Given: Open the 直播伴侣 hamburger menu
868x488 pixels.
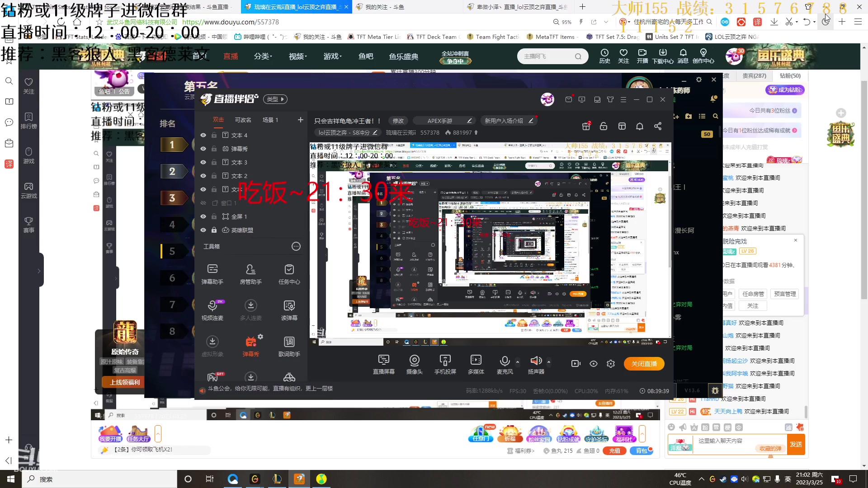Looking at the screenshot, I should coord(623,99).
